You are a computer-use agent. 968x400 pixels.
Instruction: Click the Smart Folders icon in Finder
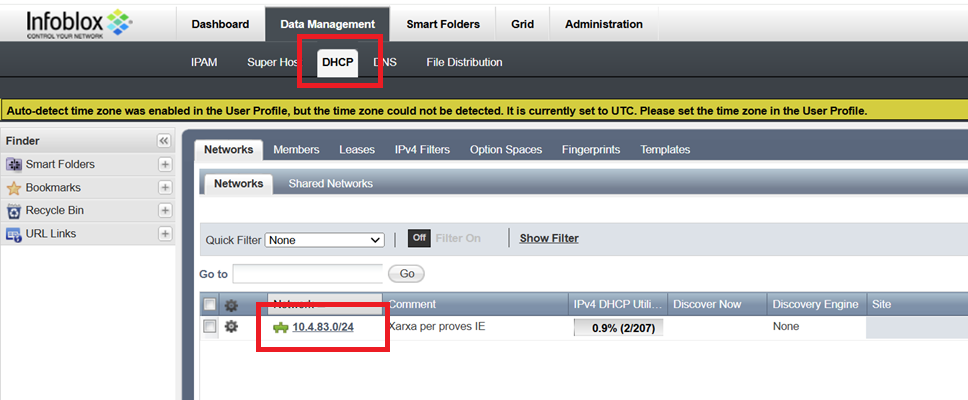14,164
